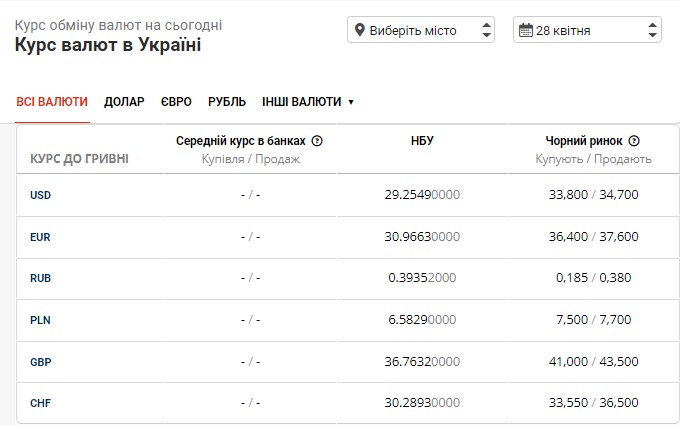Open the RUB currency link
This screenshot has width=680, height=426.
tap(41, 278)
